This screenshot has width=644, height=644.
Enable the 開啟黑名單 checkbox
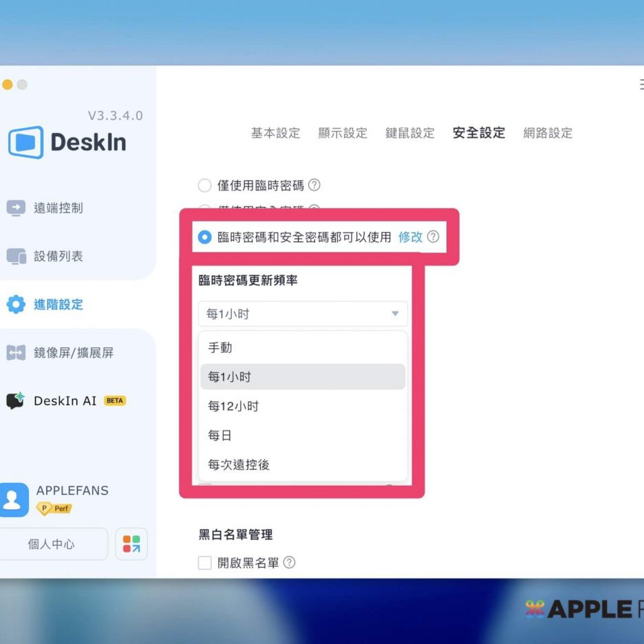coord(204,563)
